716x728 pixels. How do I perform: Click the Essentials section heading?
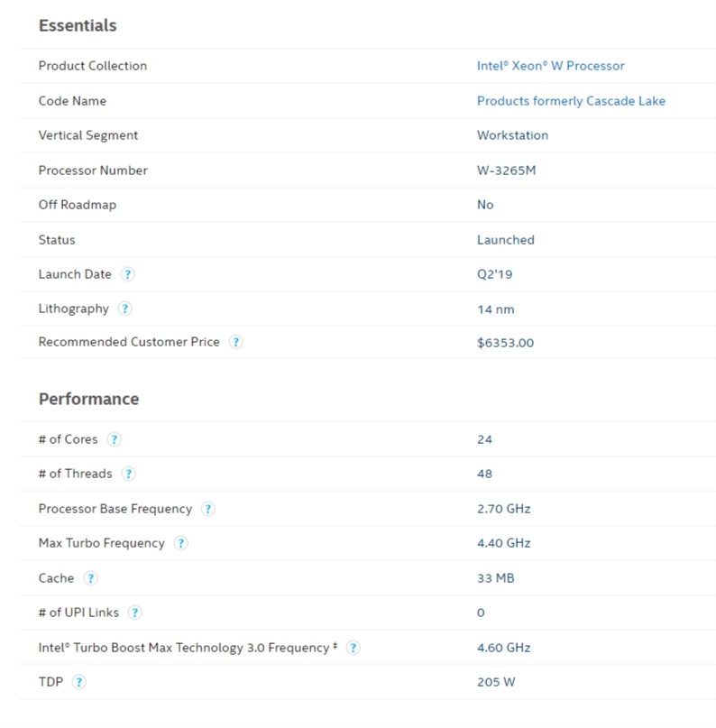click(x=78, y=25)
